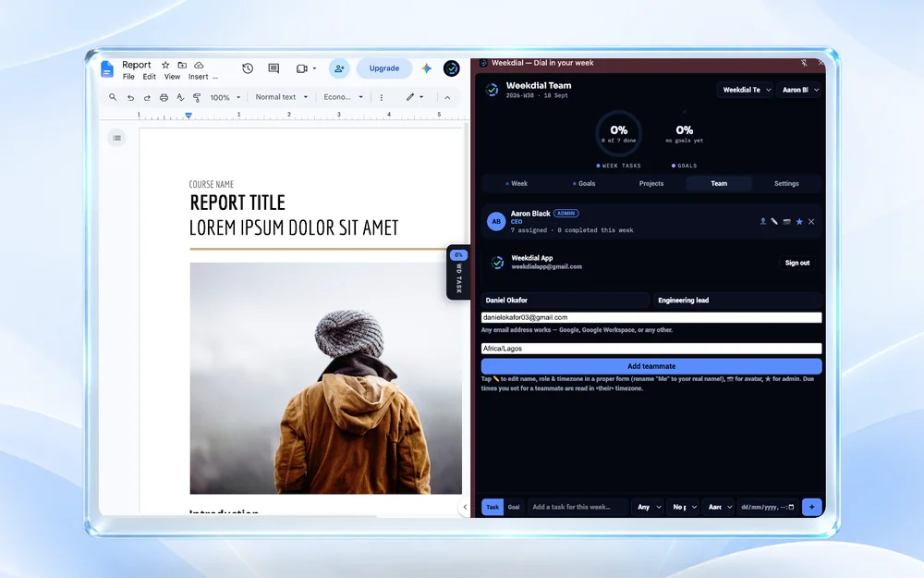This screenshot has height=578, width=924.
Task: Click person icon on Aaron Black row
Action: pyautogui.click(x=763, y=222)
